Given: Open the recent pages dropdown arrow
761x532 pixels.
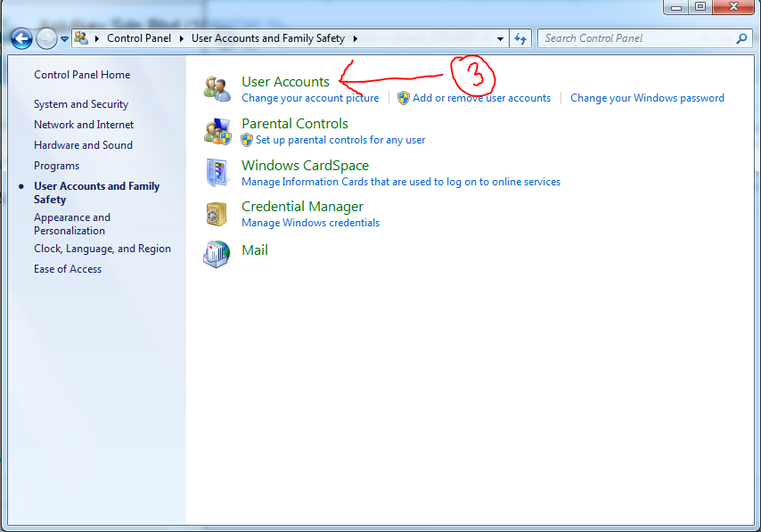Looking at the screenshot, I should [x=64, y=39].
